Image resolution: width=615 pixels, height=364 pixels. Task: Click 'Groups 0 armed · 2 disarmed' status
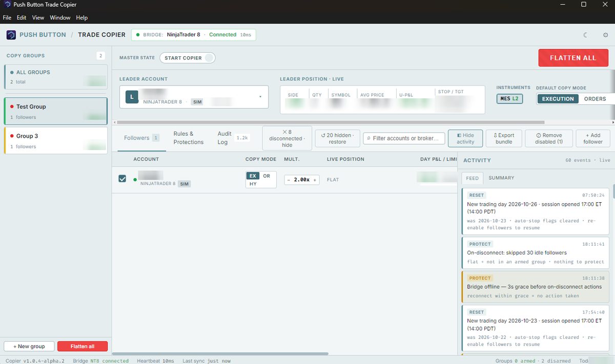[534, 361]
